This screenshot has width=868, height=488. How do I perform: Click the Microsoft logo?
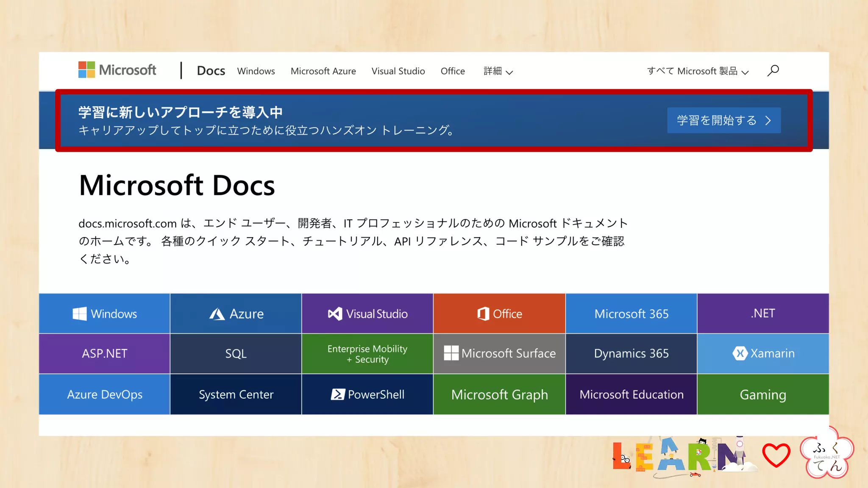(x=117, y=70)
